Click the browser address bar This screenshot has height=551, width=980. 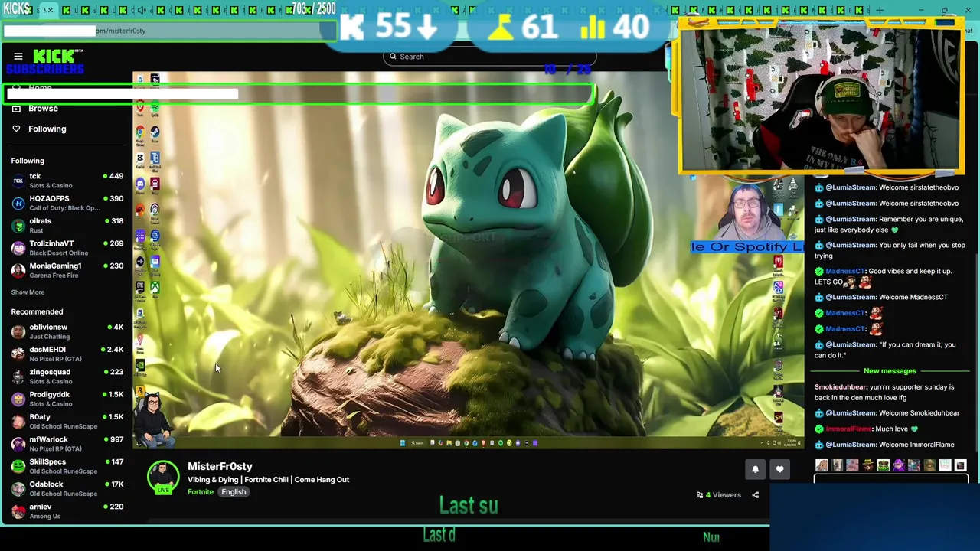168,31
